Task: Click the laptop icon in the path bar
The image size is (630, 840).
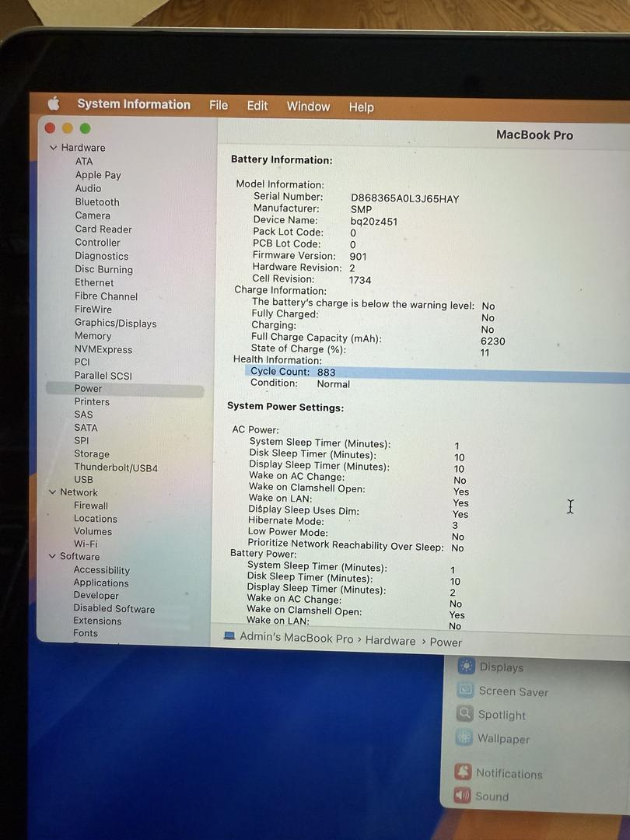Action: click(x=229, y=636)
